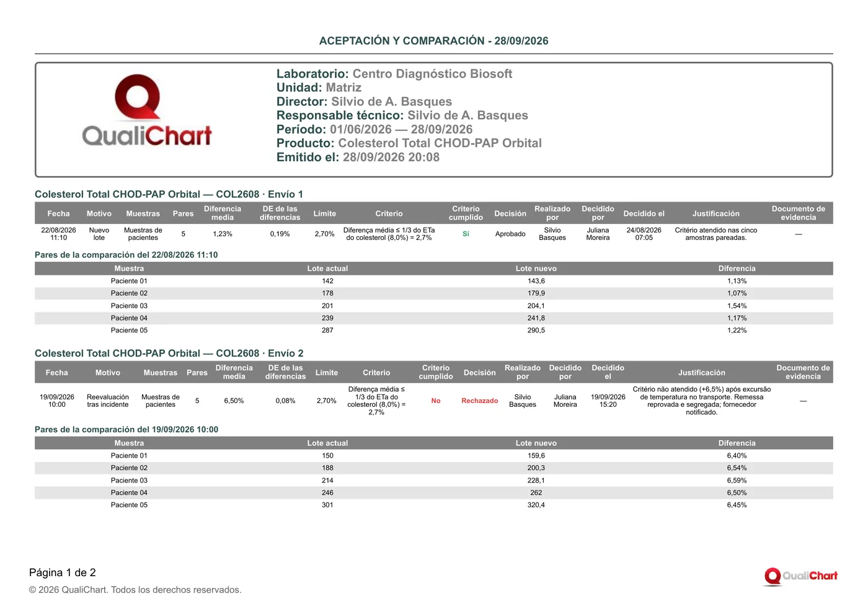
Task: Click the decision date '19/09/2026 15:20'
Action: point(608,401)
